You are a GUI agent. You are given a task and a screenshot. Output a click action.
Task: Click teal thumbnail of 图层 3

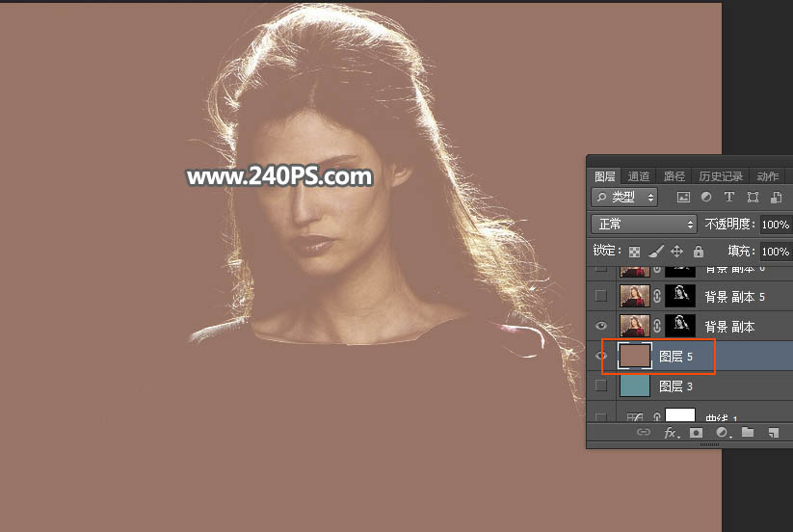click(x=635, y=386)
